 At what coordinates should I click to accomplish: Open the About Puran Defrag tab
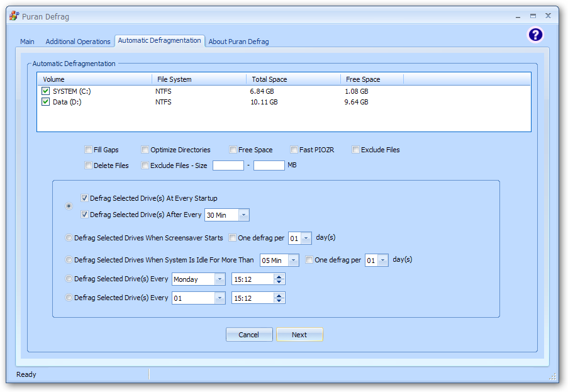click(x=238, y=42)
